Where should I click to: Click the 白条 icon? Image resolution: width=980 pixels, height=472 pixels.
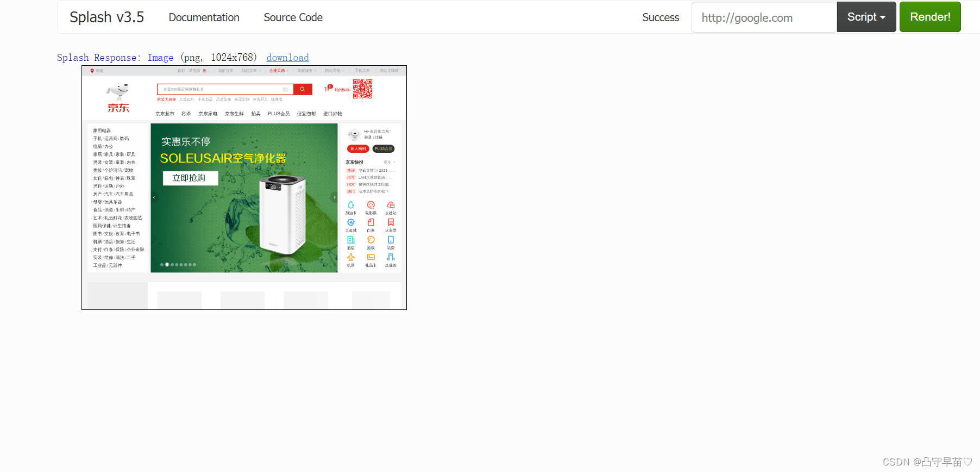(370, 222)
